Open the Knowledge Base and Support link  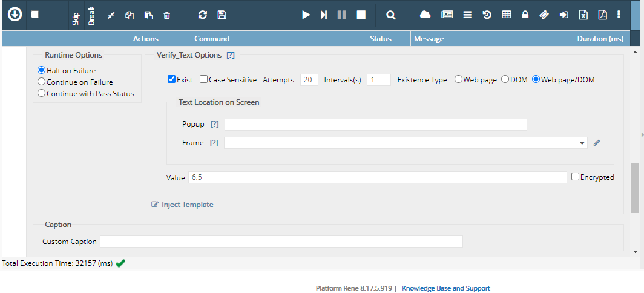click(x=446, y=288)
